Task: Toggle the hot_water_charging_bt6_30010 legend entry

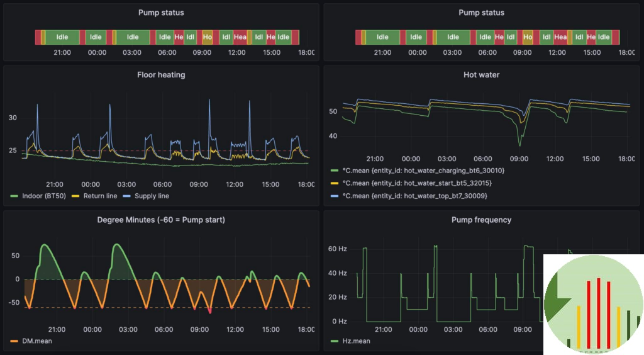Action: click(x=423, y=171)
